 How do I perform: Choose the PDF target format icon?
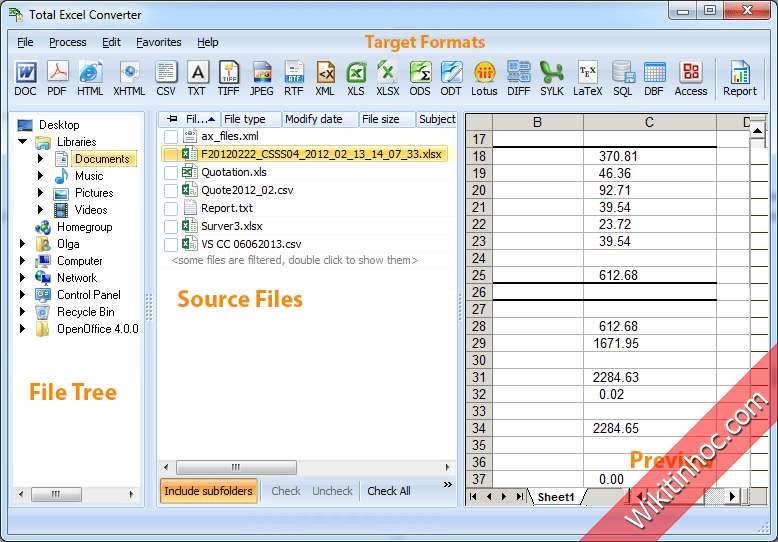(57, 78)
